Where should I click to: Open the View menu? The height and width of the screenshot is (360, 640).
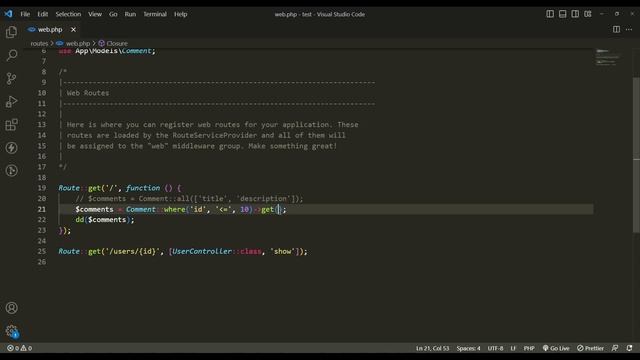pos(95,14)
